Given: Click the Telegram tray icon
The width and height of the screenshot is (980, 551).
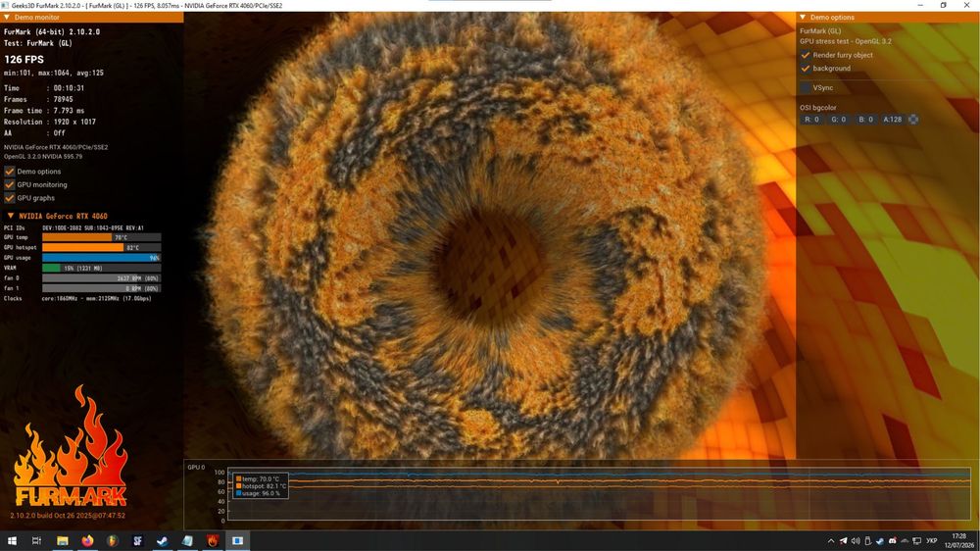Looking at the screenshot, I should (843, 541).
